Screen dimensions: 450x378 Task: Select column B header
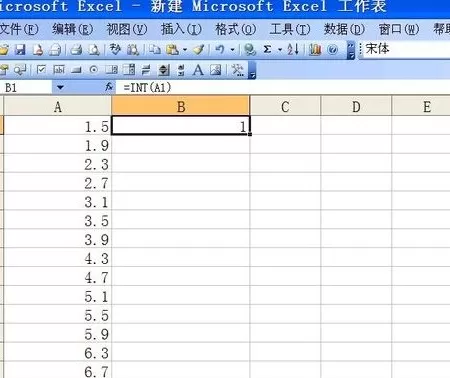pos(181,107)
